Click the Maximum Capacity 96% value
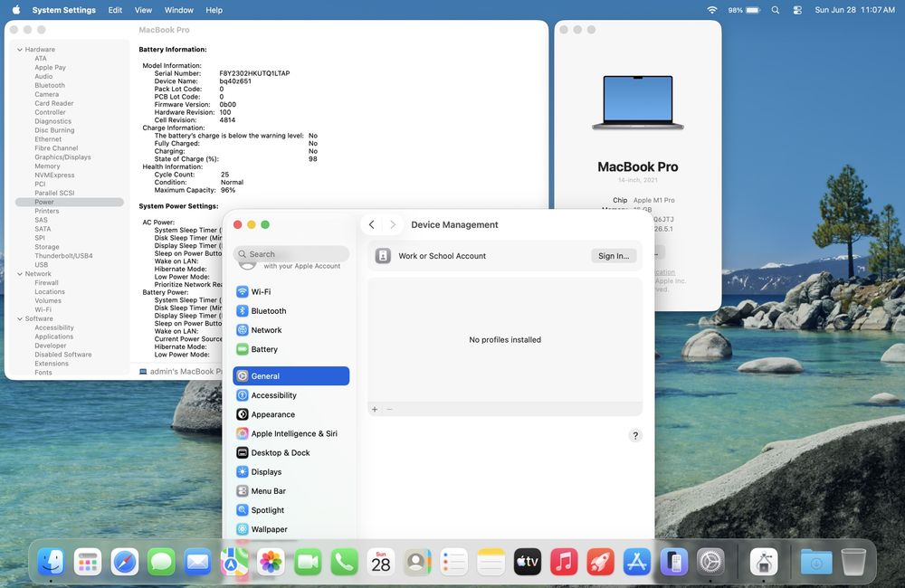The image size is (905, 588). pyautogui.click(x=228, y=190)
